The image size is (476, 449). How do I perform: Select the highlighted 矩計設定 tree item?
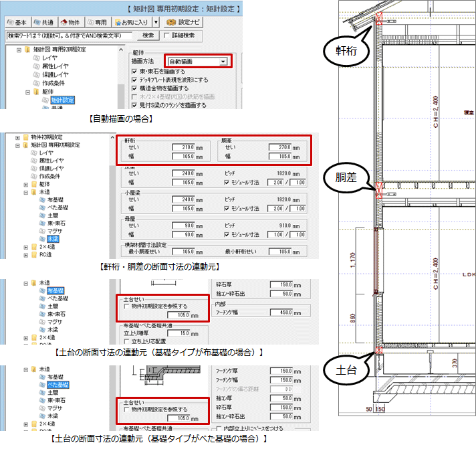[x=63, y=100]
